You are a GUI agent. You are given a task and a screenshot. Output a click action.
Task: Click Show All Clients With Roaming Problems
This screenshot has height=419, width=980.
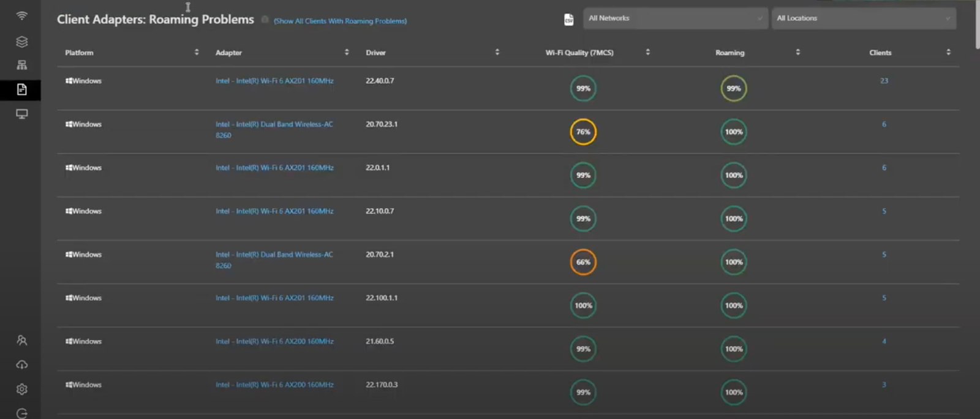(x=340, y=21)
